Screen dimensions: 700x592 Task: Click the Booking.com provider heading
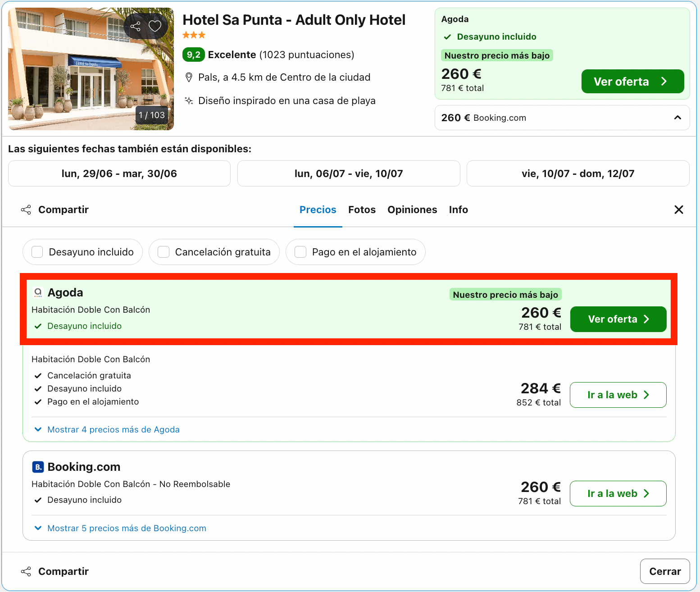click(84, 467)
